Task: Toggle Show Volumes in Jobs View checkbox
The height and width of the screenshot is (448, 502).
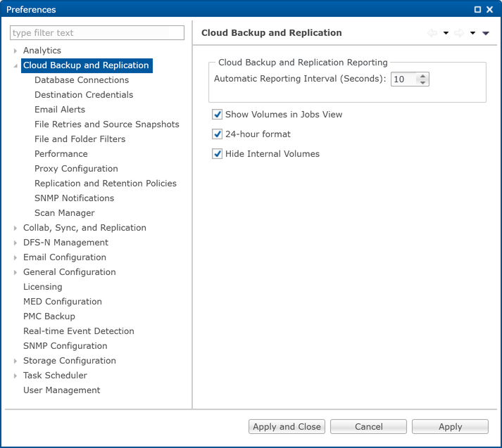Action: (x=217, y=115)
